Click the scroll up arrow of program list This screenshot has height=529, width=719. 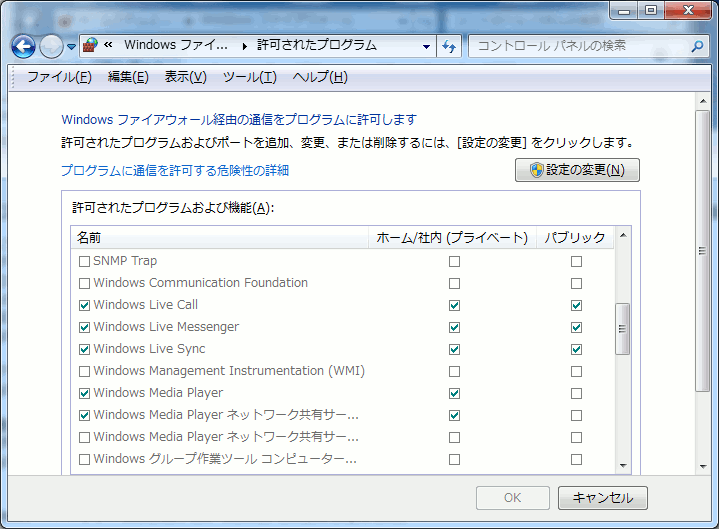(x=623, y=238)
